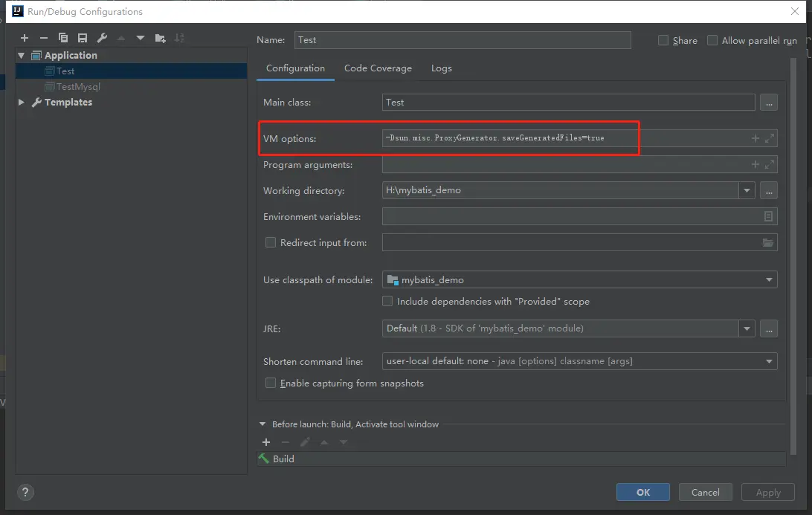The width and height of the screenshot is (812, 515).
Task: Click the Help question mark button
Action: 25,492
